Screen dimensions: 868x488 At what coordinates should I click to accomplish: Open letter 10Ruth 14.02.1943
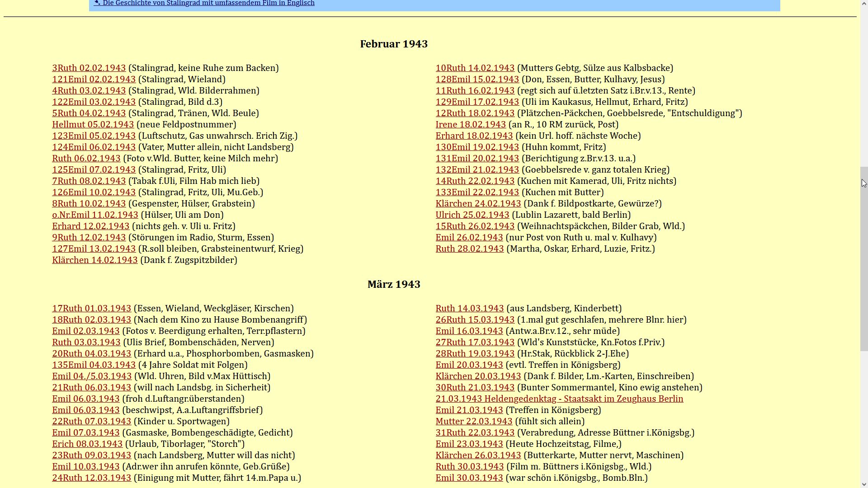click(475, 68)
